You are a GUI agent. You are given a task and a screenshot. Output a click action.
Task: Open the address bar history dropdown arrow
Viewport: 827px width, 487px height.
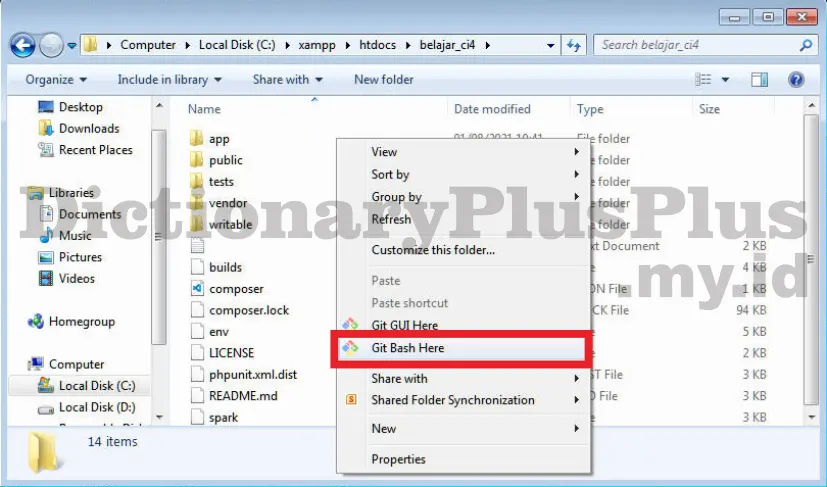tap(550, 45)
